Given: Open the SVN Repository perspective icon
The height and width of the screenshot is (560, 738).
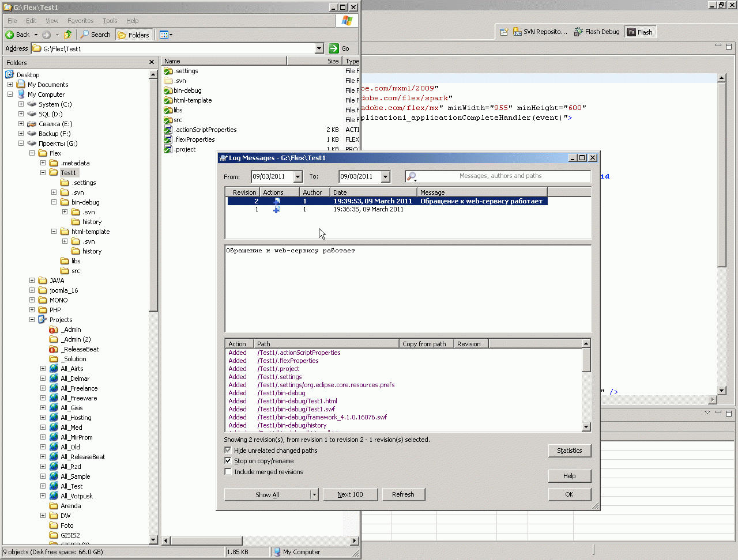Looking at the screenshot, I should [x=518, y=32].
